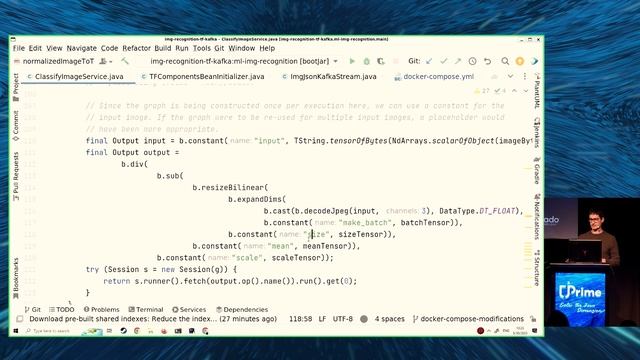
Task: Click Download pre-built shared indexes message
Action: pos(153,319)
